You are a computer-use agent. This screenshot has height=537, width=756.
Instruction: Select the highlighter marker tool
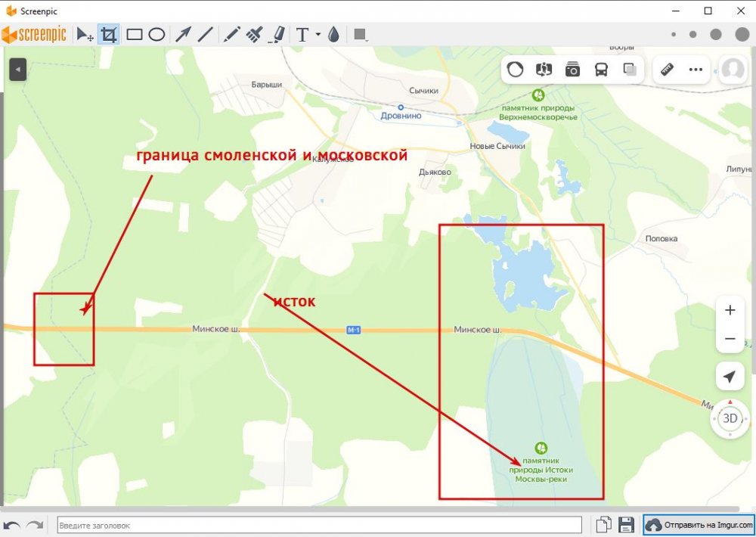tap(277, 35)
